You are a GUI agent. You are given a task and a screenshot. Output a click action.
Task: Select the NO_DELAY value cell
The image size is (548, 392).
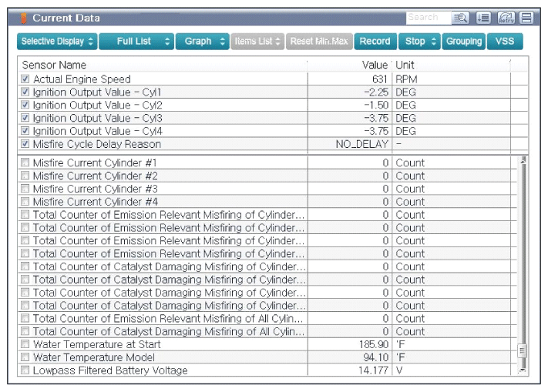click(x=362, y=144)
